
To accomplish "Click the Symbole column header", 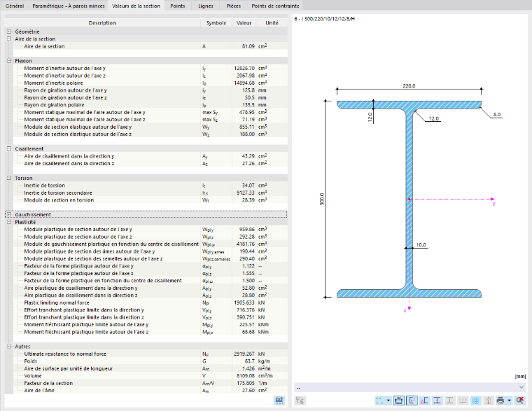I will (x=216, y=22).
